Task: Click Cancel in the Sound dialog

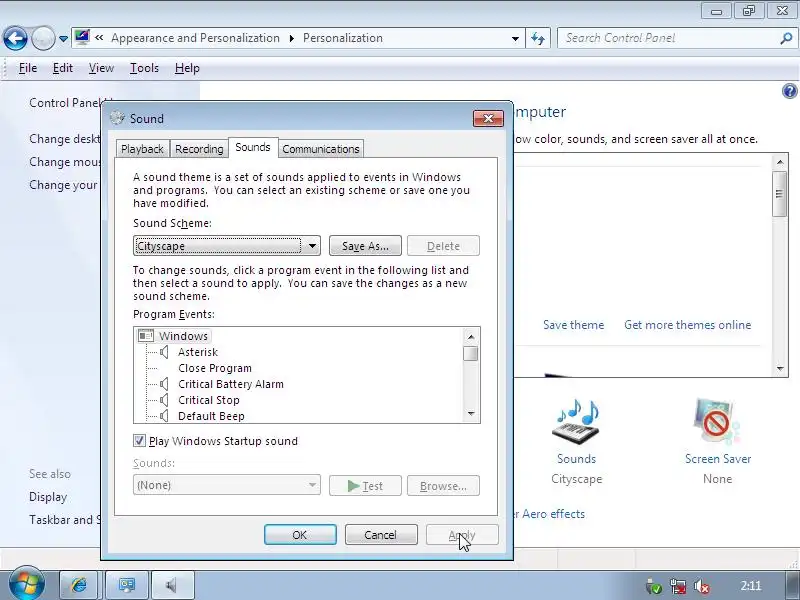Action: click(x=381, y=535)
